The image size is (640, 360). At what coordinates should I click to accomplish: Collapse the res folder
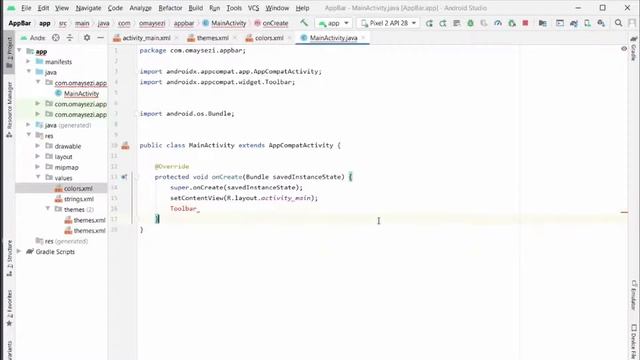(29, 135)
